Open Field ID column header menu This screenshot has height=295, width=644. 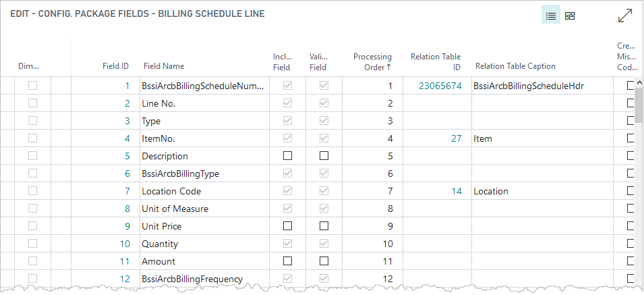click(x=115, y=66)
